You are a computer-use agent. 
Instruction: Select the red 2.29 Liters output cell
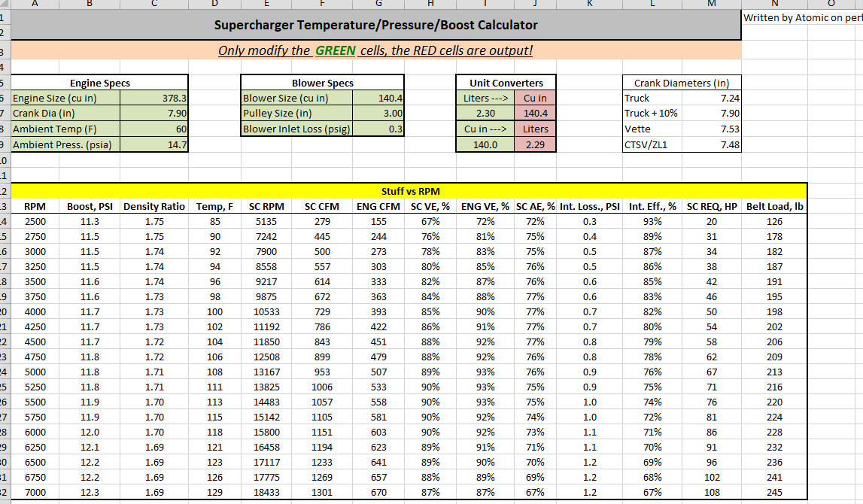(x=536, y=144)
